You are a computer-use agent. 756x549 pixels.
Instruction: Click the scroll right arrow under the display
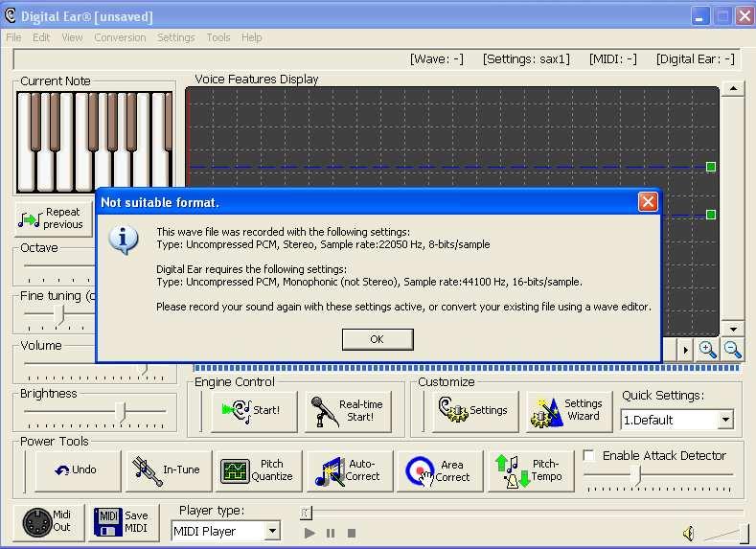coord(685,350)
